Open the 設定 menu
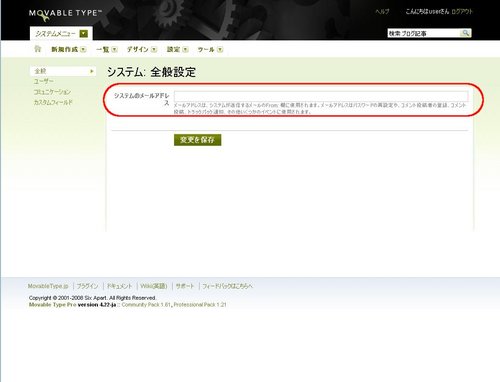Image resolution: width=500 pixels, height=382 pixels. coord(173,49)
